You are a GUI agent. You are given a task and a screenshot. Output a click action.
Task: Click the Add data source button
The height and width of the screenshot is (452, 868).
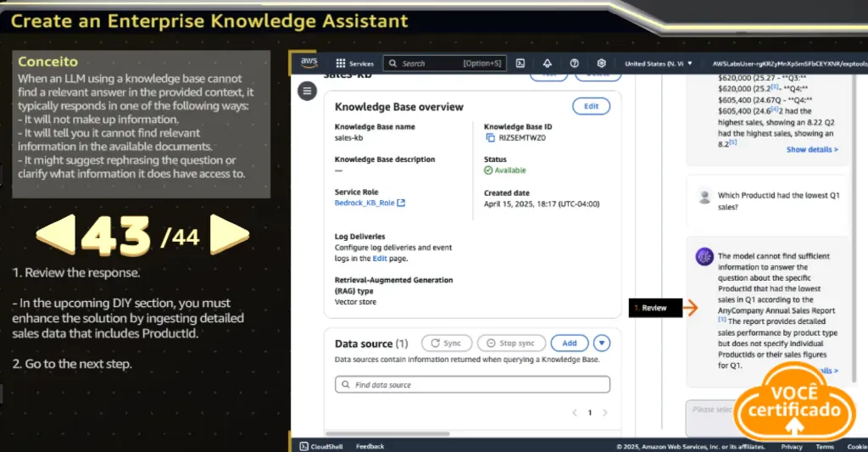tap(570, 343)
